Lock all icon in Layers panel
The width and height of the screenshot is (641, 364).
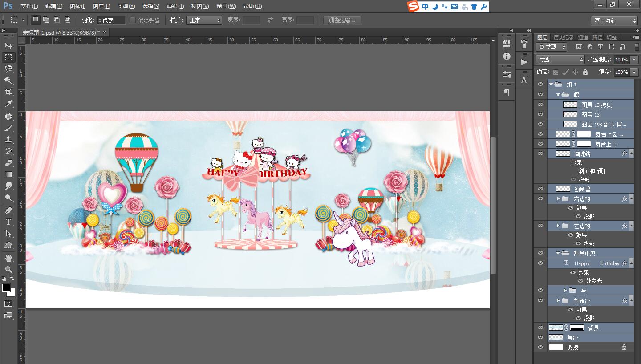(x=585, y=72)
